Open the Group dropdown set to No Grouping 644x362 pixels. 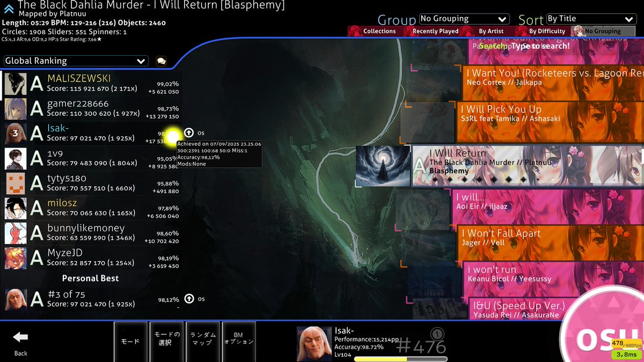click(464, 18)
